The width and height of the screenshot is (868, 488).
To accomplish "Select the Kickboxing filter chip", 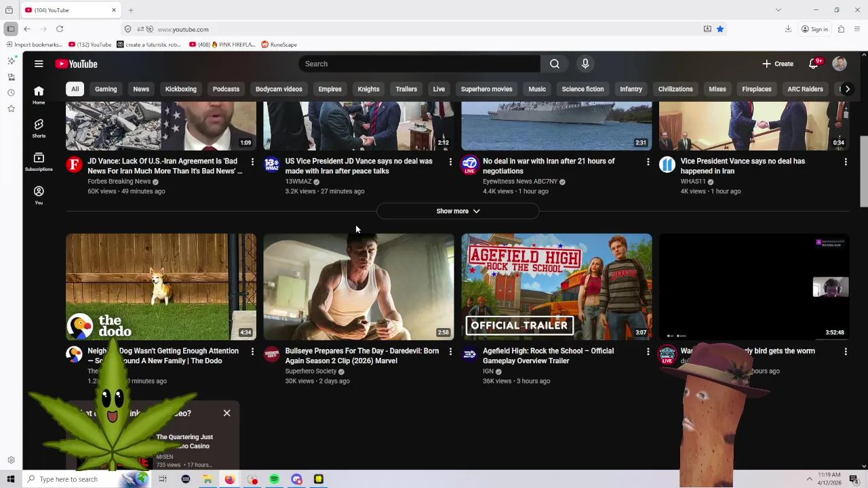I will tap(181, 89).
